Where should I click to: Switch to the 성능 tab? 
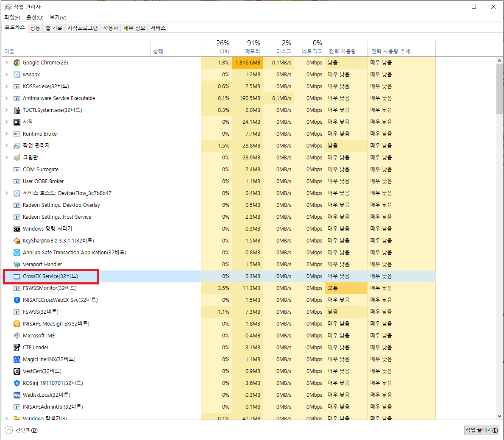click(x=35, y=28)
